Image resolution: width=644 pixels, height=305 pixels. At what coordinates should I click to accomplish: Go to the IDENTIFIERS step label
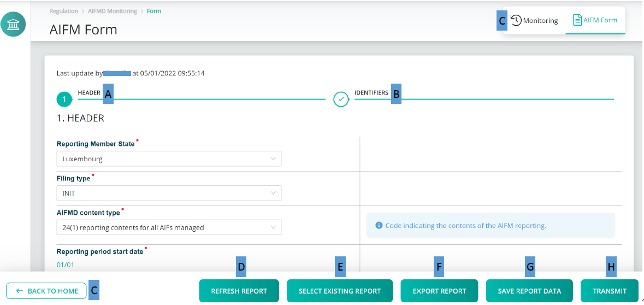click(x=371, y=93)
